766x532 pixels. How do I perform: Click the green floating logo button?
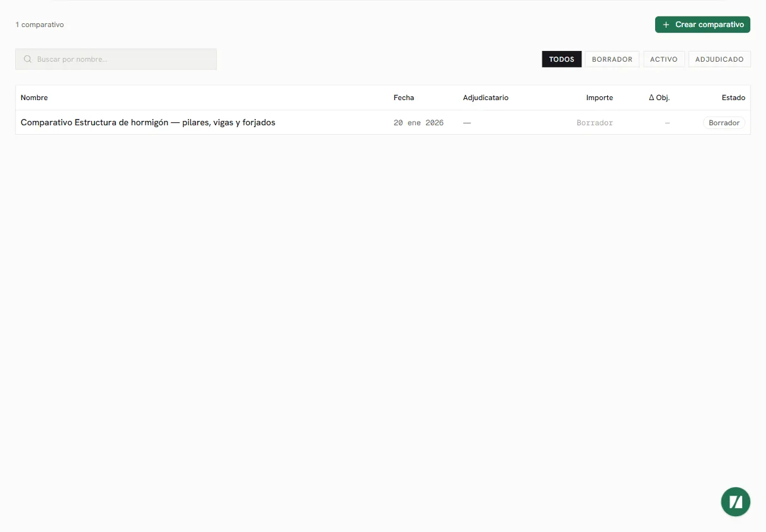[735, 502]
